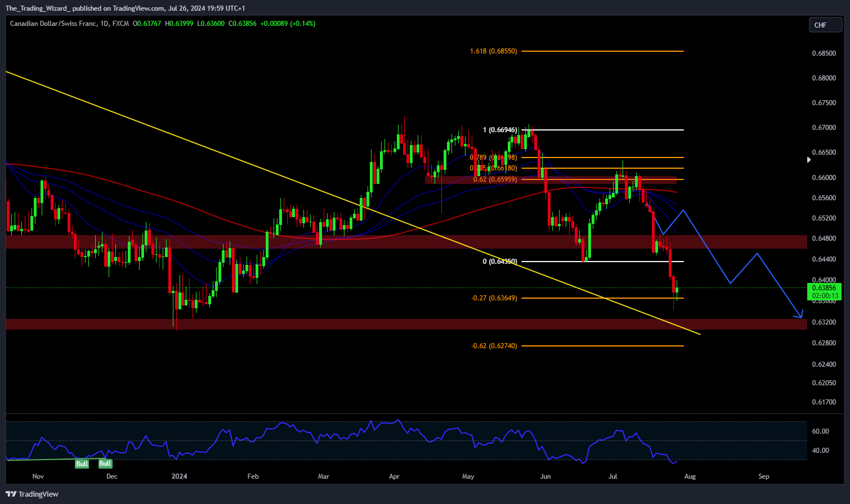Select the 1.618 (0.68550) Fibonacci label
Image resolution: width=850 pixels, height=504 pixels.
[493, 51]
